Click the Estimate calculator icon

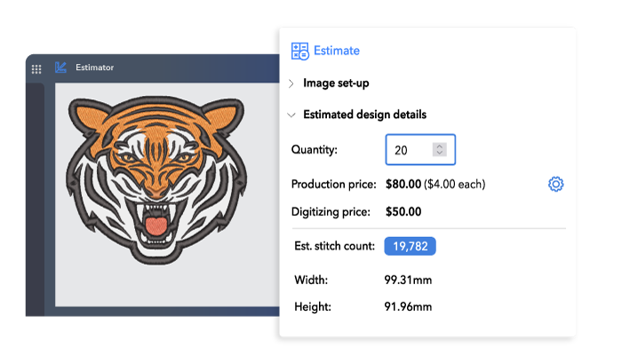(x=299, y=51)
